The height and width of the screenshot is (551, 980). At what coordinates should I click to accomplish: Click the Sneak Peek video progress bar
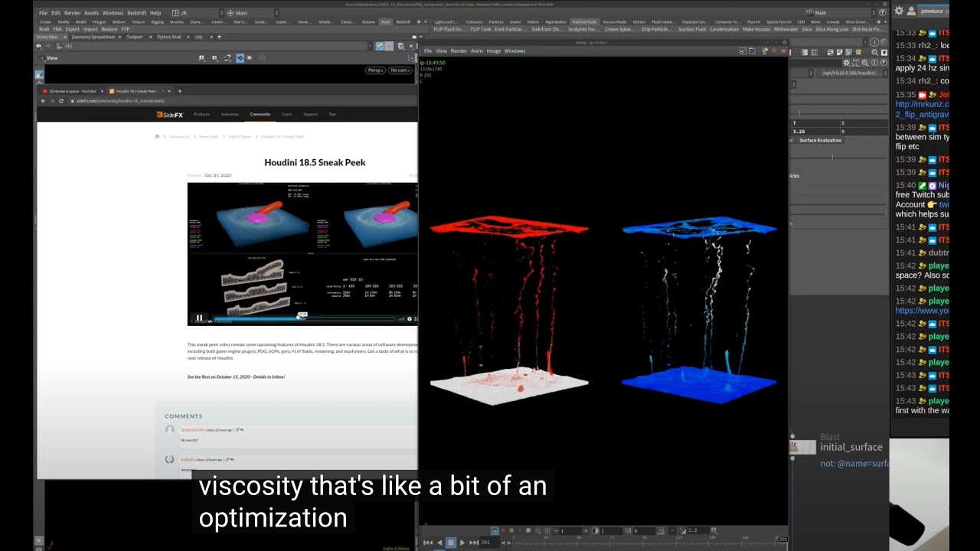(x=304, y=318)
